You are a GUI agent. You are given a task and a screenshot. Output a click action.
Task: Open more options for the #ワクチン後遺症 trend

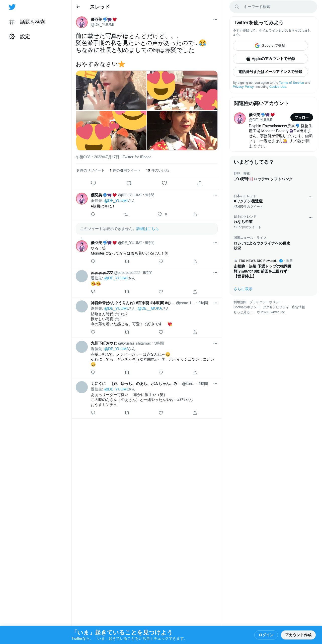(x=310, y=197)
